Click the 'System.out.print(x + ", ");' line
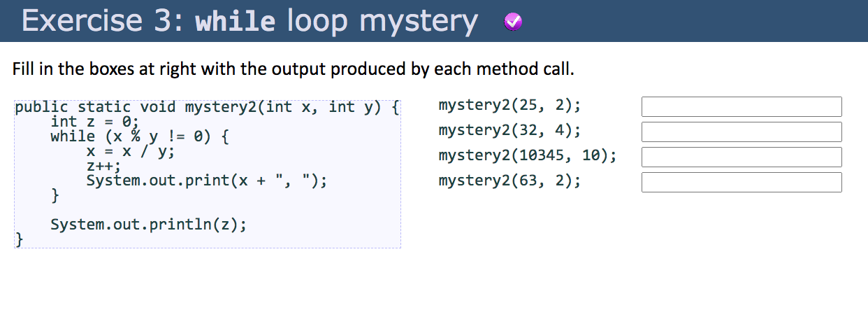This screenshot has width=868, height=331. [207, 181]
